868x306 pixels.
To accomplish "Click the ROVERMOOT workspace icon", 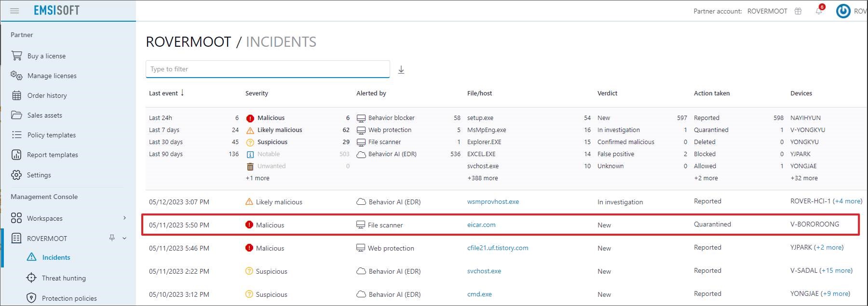I will pos(16,238).
